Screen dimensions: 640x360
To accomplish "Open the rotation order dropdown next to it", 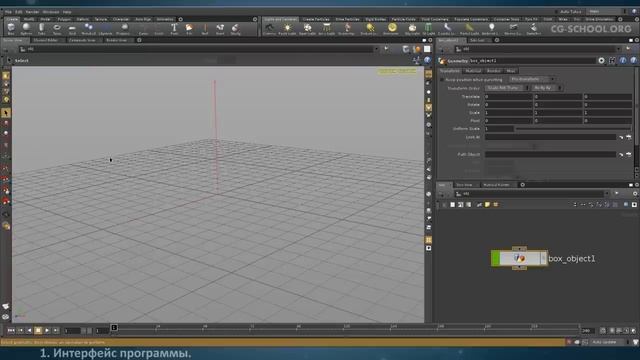I will tap(546, 88).
